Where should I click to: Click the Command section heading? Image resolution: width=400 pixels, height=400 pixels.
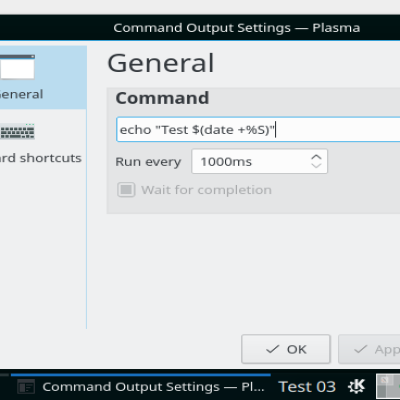[x=162, y=98]
